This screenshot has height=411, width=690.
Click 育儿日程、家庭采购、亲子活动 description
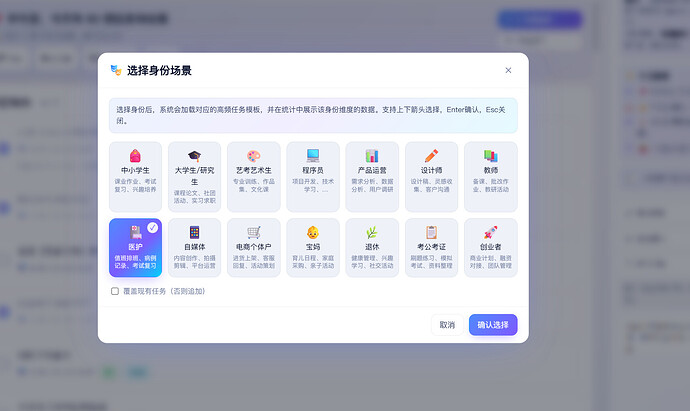[313, 262]
